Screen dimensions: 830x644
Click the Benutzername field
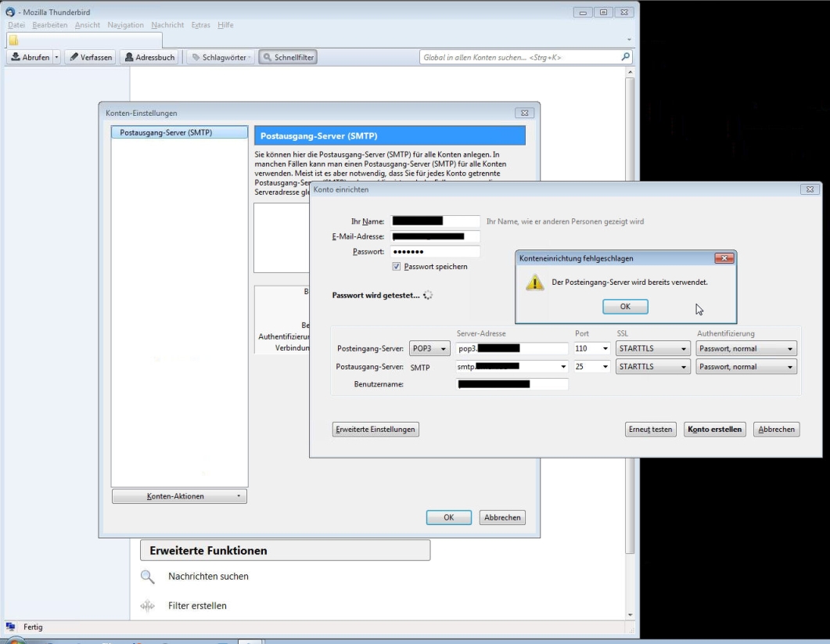tap(512, 384)
